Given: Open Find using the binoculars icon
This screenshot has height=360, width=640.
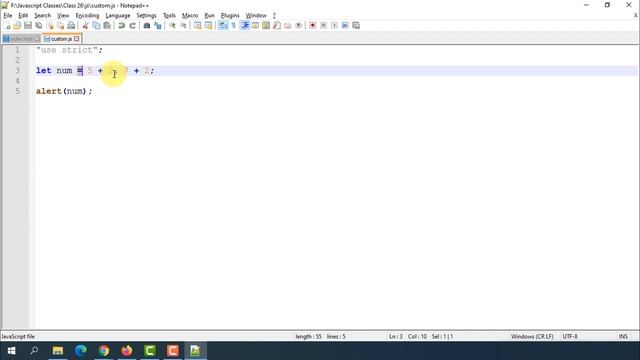Looking at the screenshot, I should pos(147,25).
